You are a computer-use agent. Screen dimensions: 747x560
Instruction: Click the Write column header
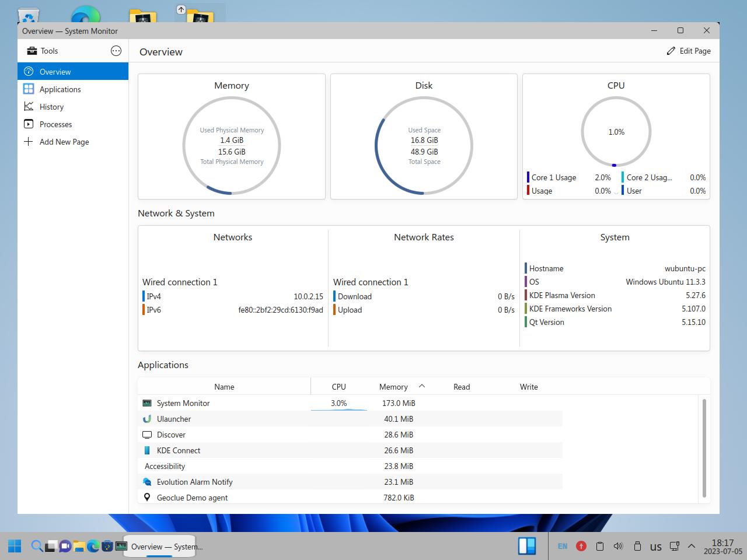coord(529,387)
